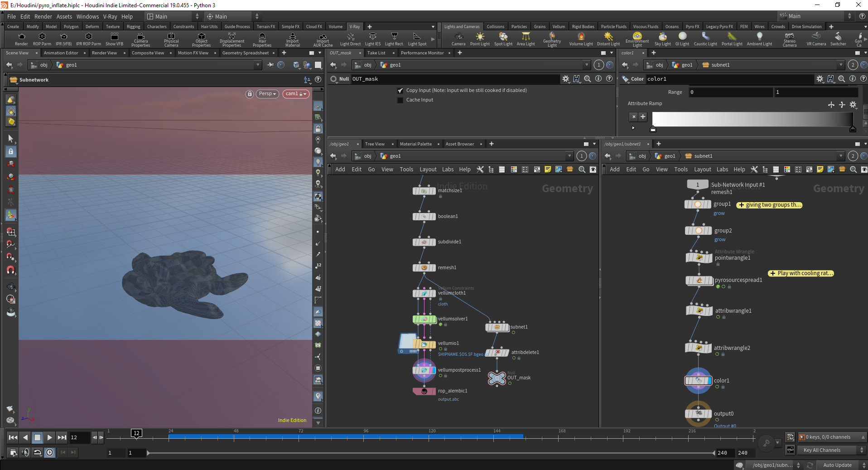Image resolution: width=868 pixels, height=470 pixels.
Task: Open the Windows menu
Action: (x=87, y=16)
